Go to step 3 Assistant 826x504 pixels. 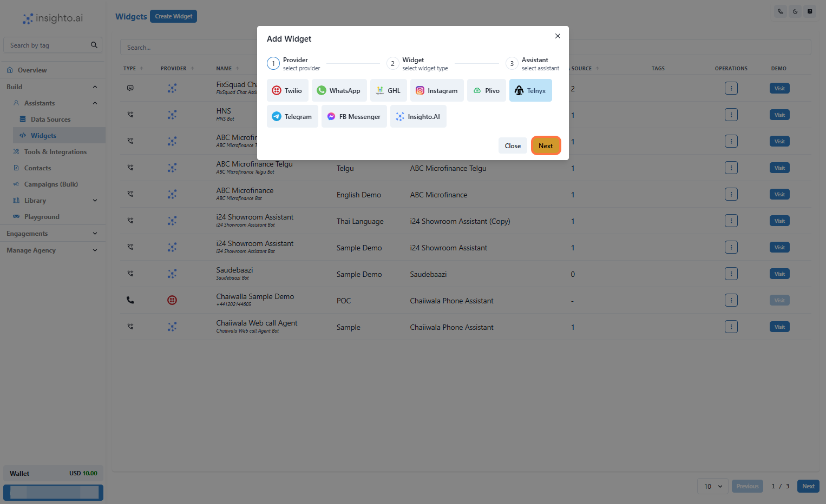click(x=533, y=64)
